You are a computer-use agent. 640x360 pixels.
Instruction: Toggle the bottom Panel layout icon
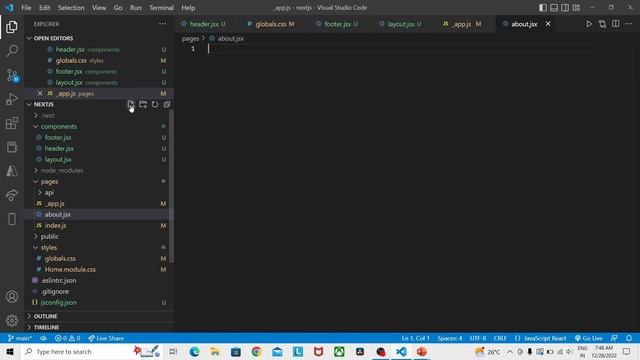(554, 8)
